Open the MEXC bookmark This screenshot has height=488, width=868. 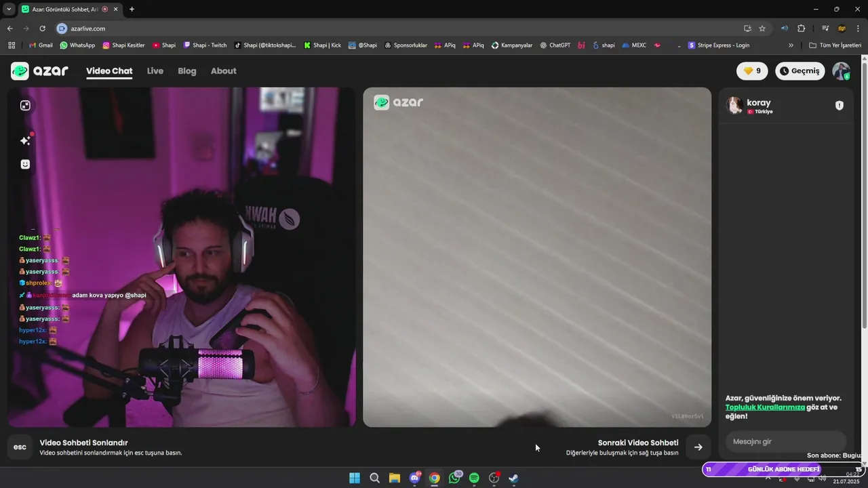pyautogui.click(x=634, y=45)
